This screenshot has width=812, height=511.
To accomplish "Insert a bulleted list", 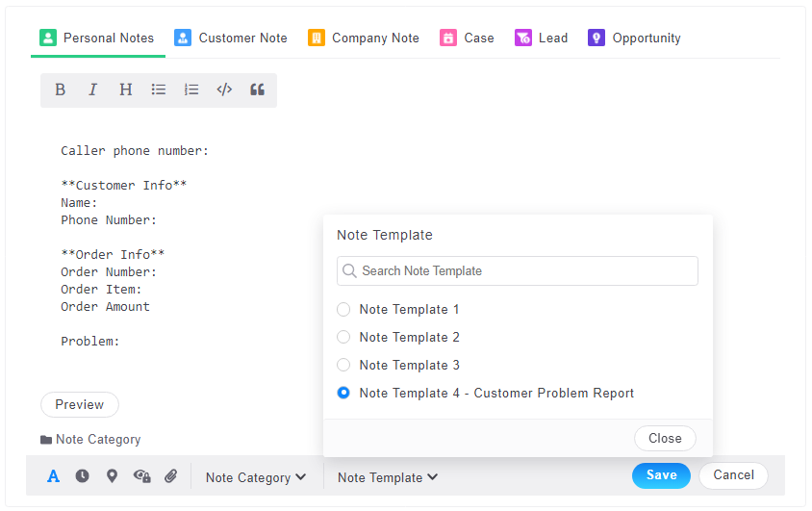I will coord(159,89).
